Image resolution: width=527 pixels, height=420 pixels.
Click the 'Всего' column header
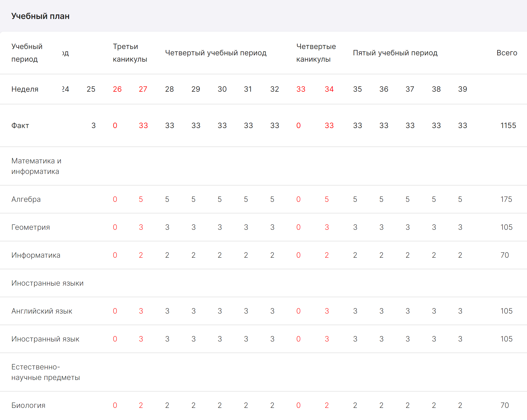coord(507,53)
